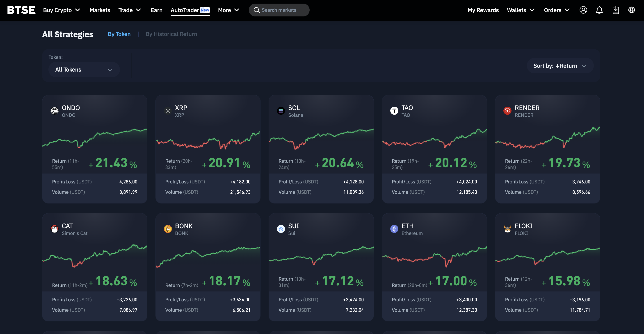Open My Rewards link
The image size is (644, 334).
point(483,10)
